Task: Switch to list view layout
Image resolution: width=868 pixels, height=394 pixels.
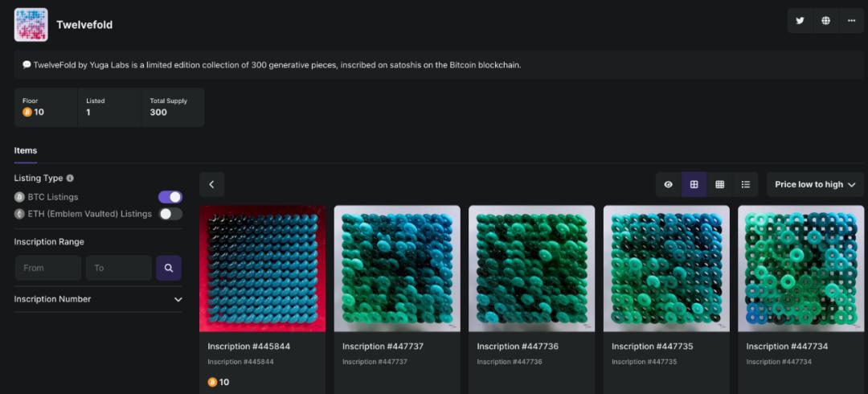Action: pyautogui.click(x=745, y=184)
